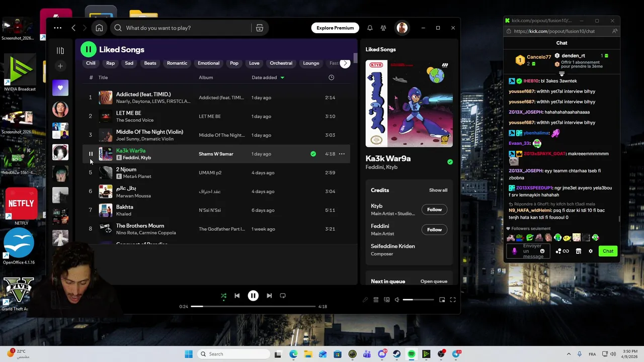Screen dimensions: 644x362
Task: Go to Spotify Home
Action: tap(99, 28)
